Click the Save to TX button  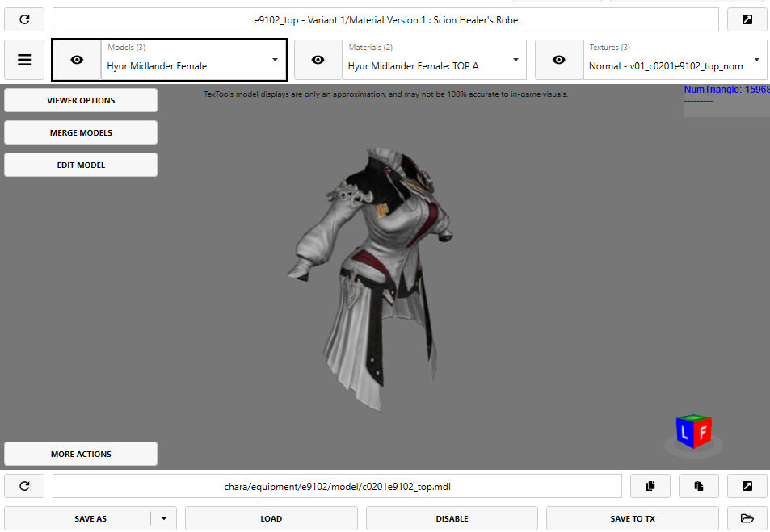(633, 519)
